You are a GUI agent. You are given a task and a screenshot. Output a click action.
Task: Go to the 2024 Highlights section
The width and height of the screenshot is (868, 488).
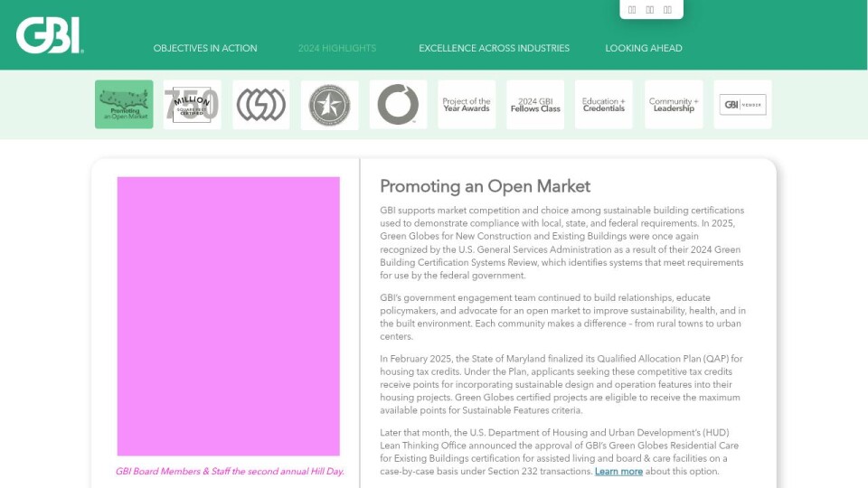(x=337, y=48)
